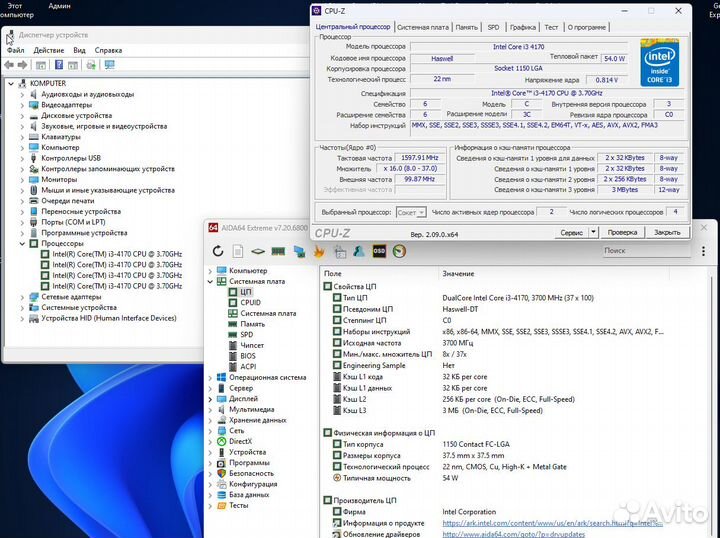This screenshot has height=538, width=720.
Task: Click the 'Поиск' search field in AIDA64
Action: tap(647, 251)
